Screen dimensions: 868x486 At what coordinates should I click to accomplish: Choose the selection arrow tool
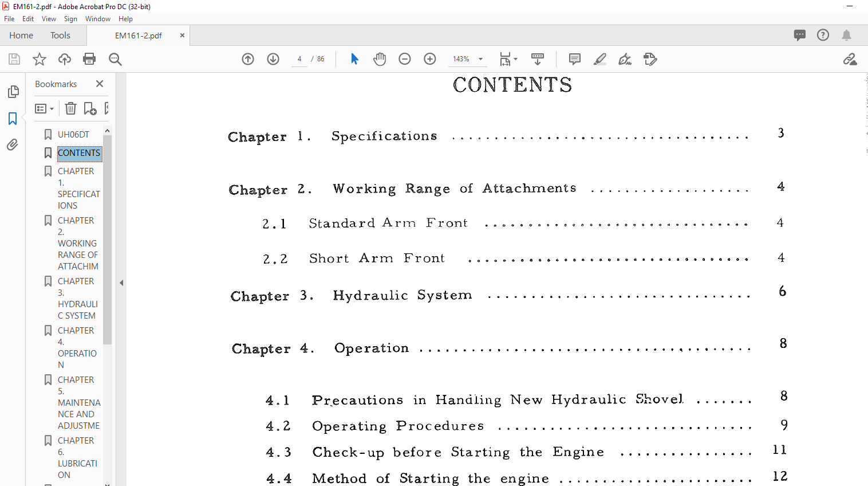click(354, 59)
